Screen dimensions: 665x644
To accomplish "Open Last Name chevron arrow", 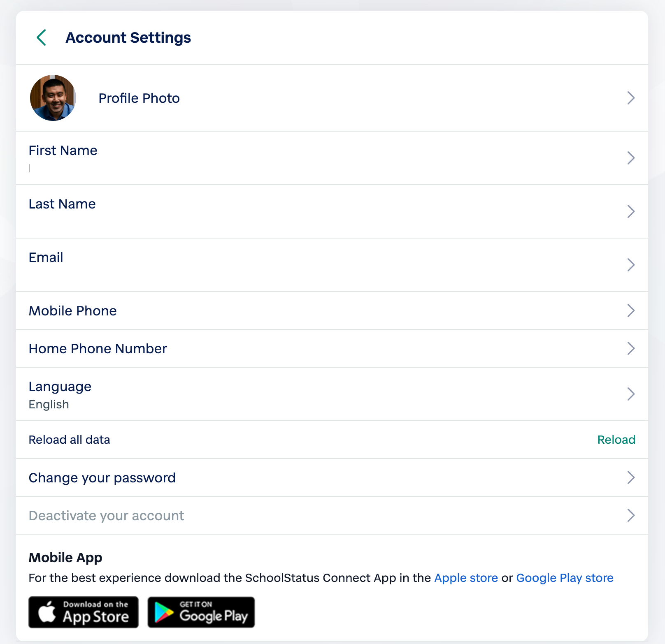I will point(631,211).
